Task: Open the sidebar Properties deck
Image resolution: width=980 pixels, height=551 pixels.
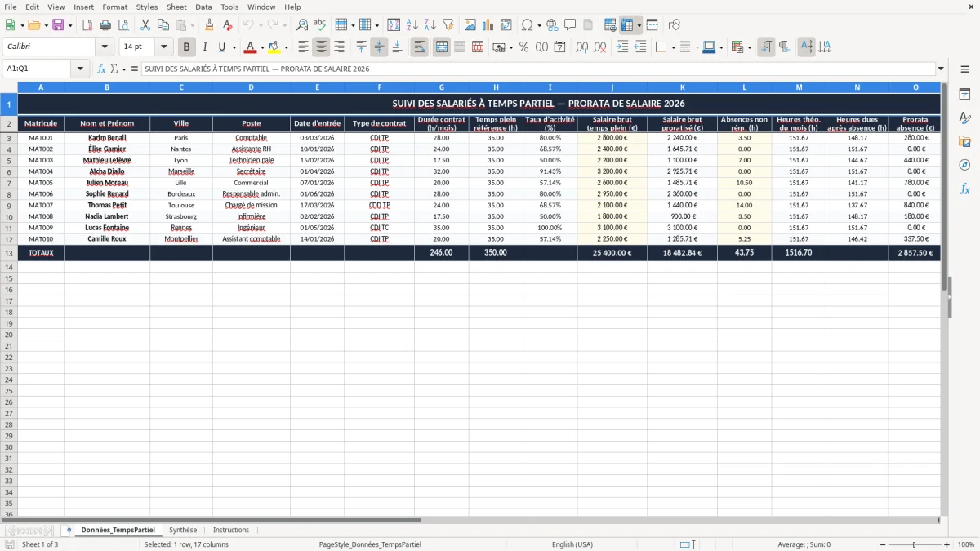Action: tap(964, 95)
